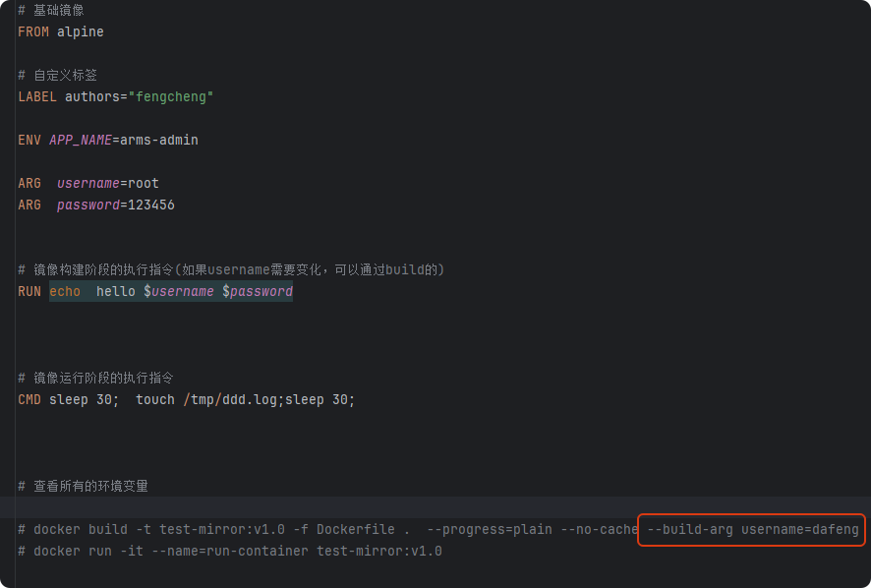Click the FROM keyword on the alpine line

33,31
